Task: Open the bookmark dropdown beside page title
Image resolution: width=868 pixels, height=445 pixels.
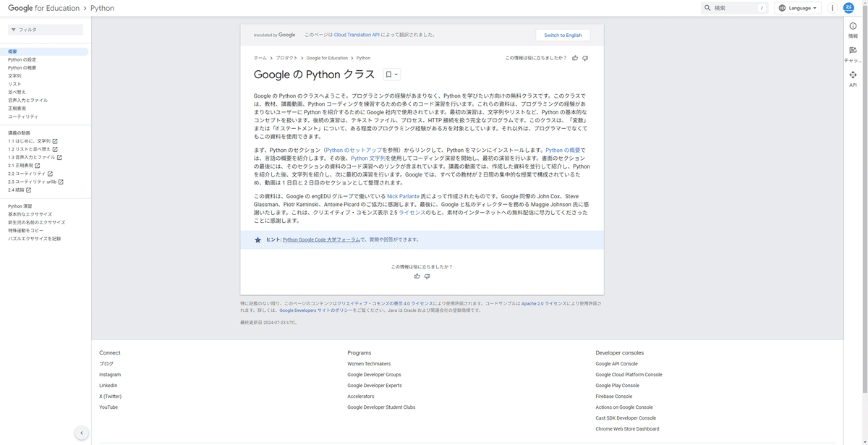Action: pos(391,75)
